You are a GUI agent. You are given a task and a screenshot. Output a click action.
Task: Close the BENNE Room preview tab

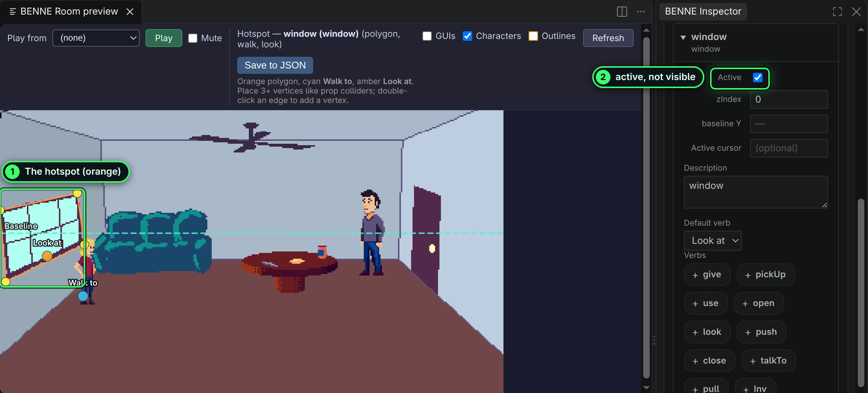(130, 12)
